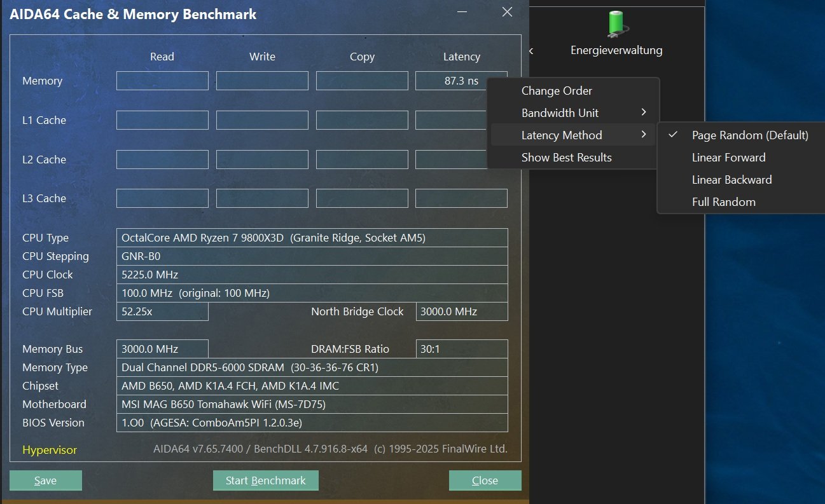Close the AIDA64 benchmark window
This screenshot has height=504, width=825.
coord(507,12)
